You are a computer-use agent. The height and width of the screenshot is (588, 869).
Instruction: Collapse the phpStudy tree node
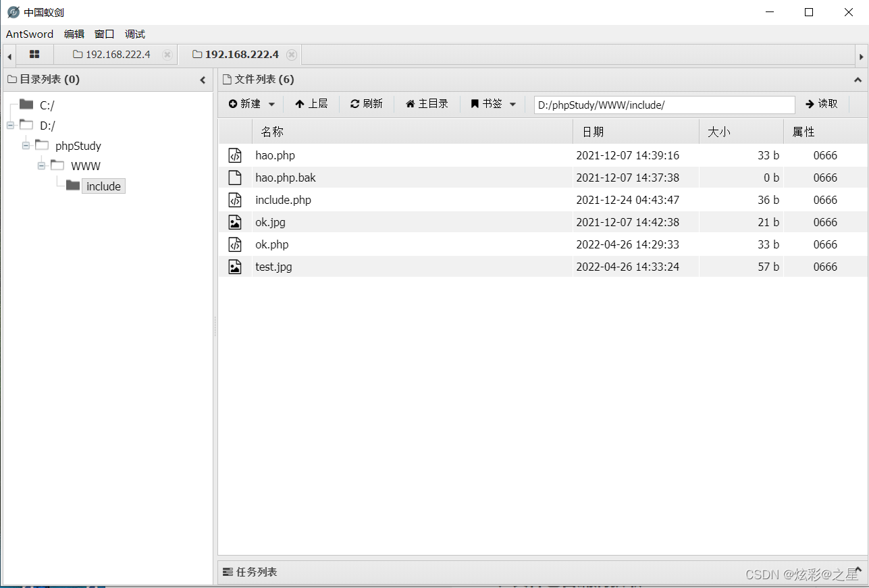click(26, 145)
